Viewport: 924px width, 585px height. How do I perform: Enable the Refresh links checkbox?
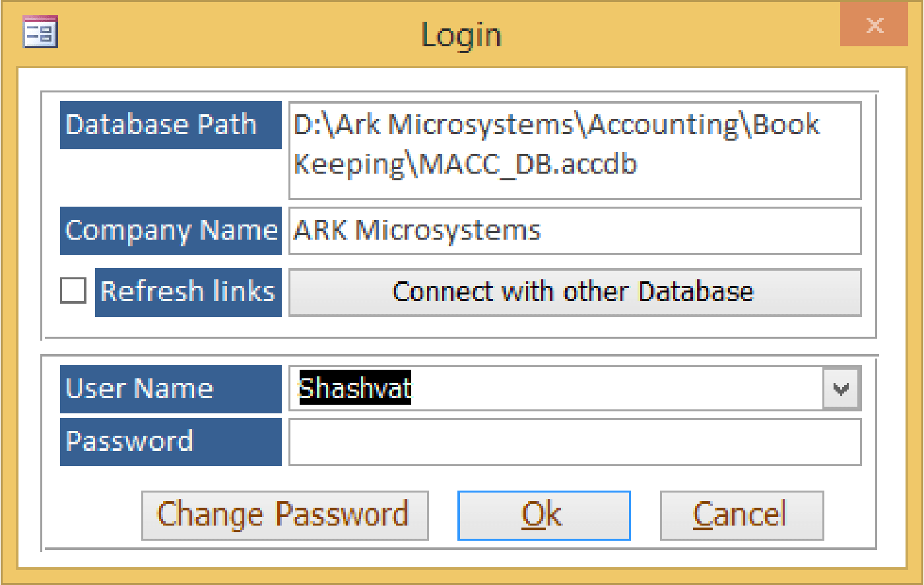[x=73, y=291]
